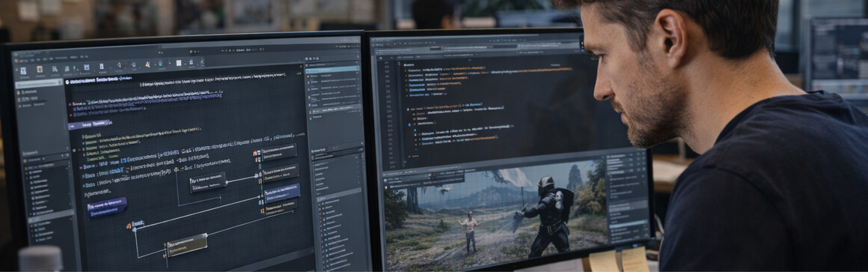The height and width of the screenshot is (272, 868).
Task: Click the highlighted top row in left monitor's right panel
Action: pyautogui.click(x=333, y=69)
